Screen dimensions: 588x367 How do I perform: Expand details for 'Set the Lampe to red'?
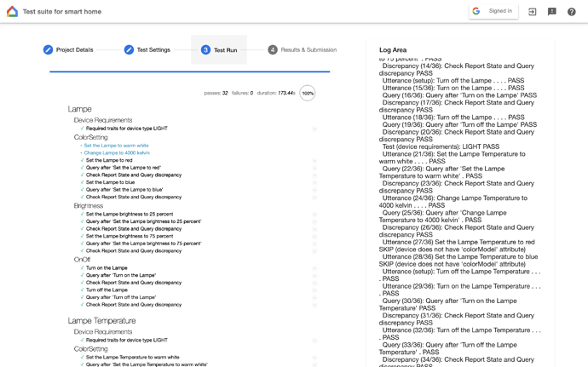(314, 160)
